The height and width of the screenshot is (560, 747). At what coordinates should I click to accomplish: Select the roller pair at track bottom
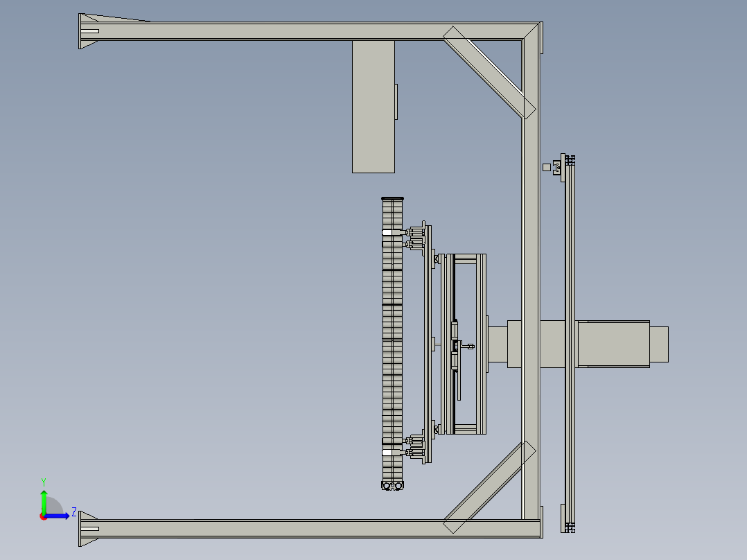(392, 486)
